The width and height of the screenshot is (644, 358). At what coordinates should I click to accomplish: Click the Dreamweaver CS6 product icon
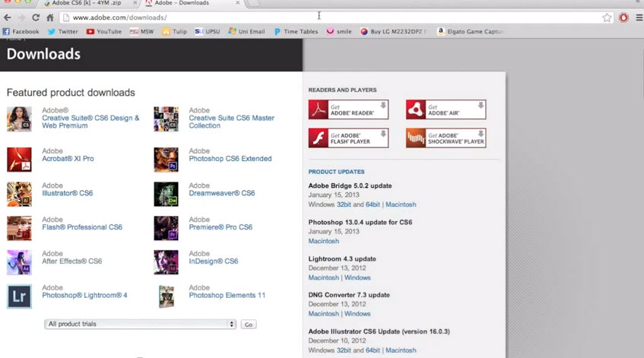(x=167, y=194)
